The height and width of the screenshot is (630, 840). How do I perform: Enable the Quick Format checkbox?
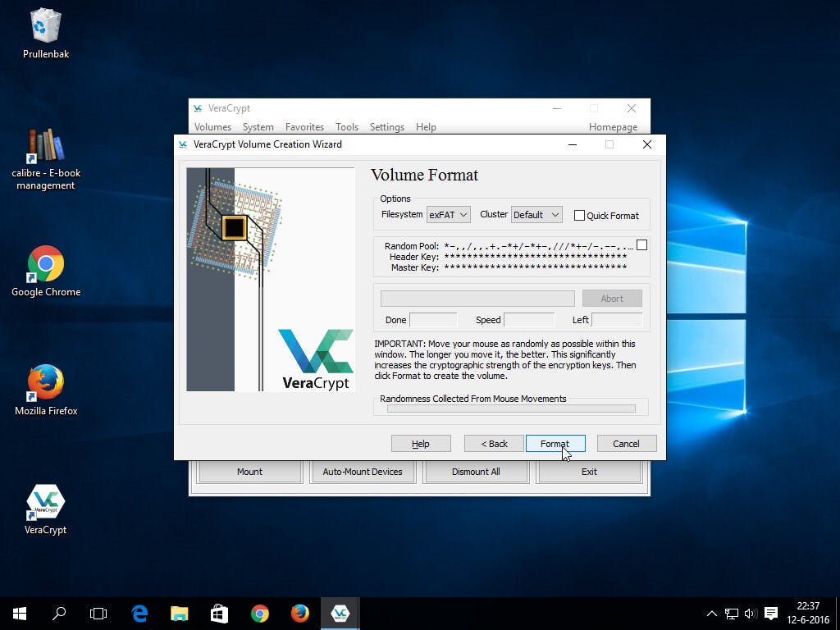[579, 216]
